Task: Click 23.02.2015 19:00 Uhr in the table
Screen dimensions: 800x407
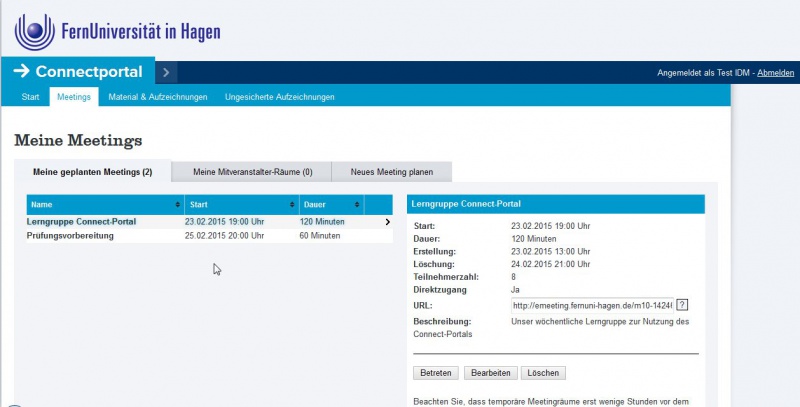Action: [x=224, y=222]
